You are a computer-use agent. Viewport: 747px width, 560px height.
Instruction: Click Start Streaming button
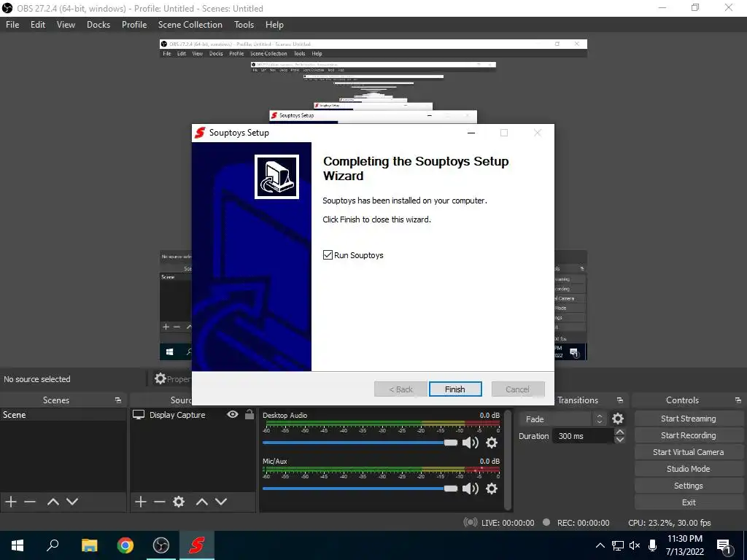688,419
